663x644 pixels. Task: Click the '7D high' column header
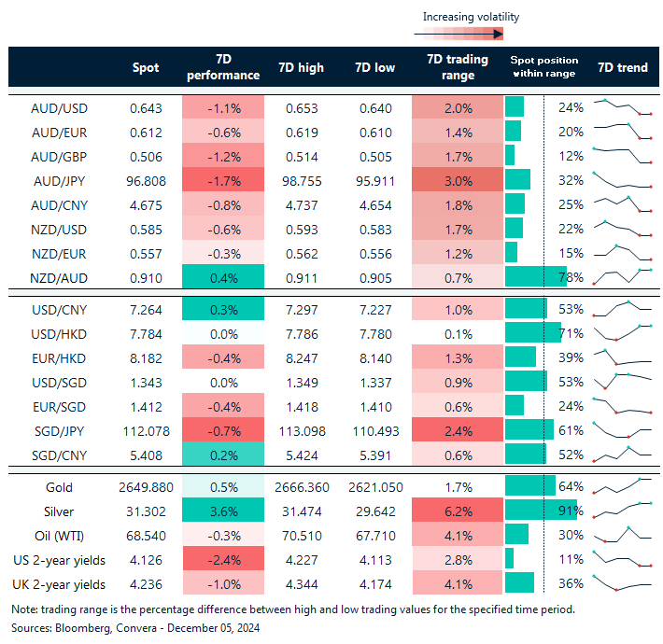301,67
